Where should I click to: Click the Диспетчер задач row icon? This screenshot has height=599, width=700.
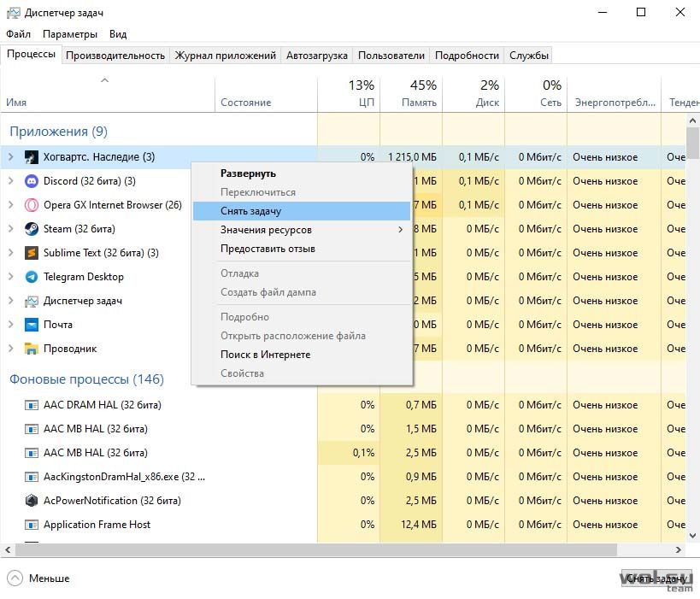coord(32,301)
